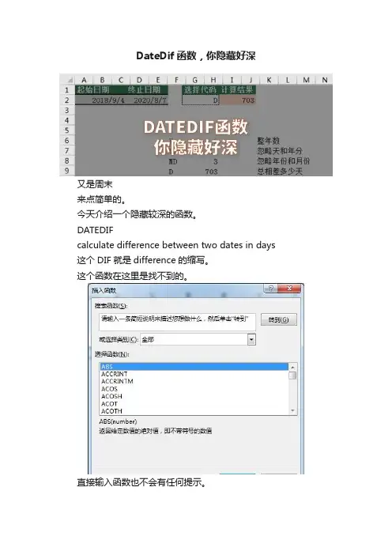The height and width of the screenshot is (555, 392).
Task: Select ACCRINT in the function list
Action: pyautogui.click(x=194, y=374)
